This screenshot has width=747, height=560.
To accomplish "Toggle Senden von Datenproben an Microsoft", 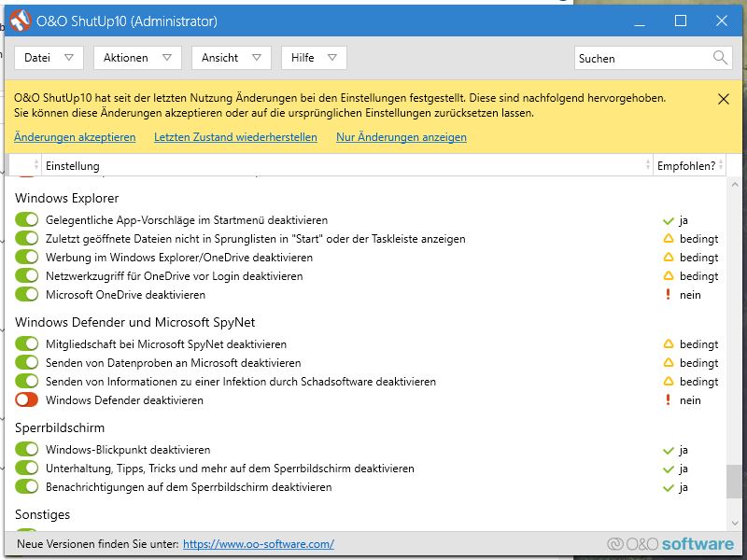I will pyautogui.click(x=26, y=362).
